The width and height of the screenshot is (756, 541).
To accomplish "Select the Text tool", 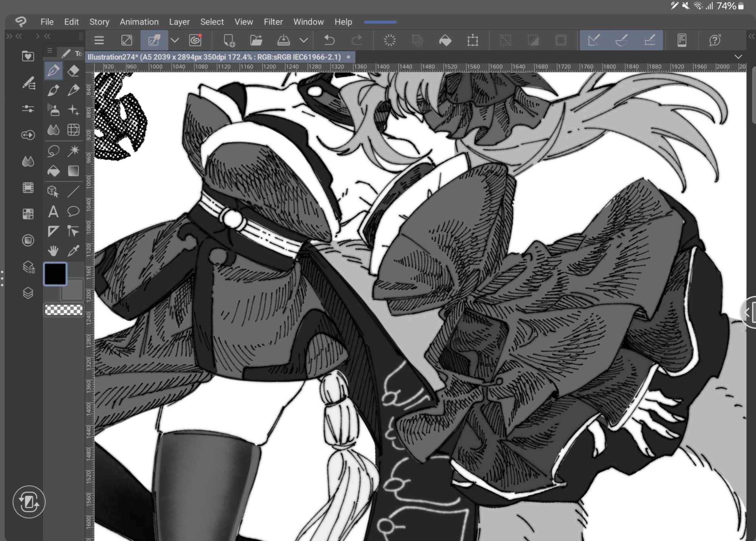I will (x=53, y=211).
